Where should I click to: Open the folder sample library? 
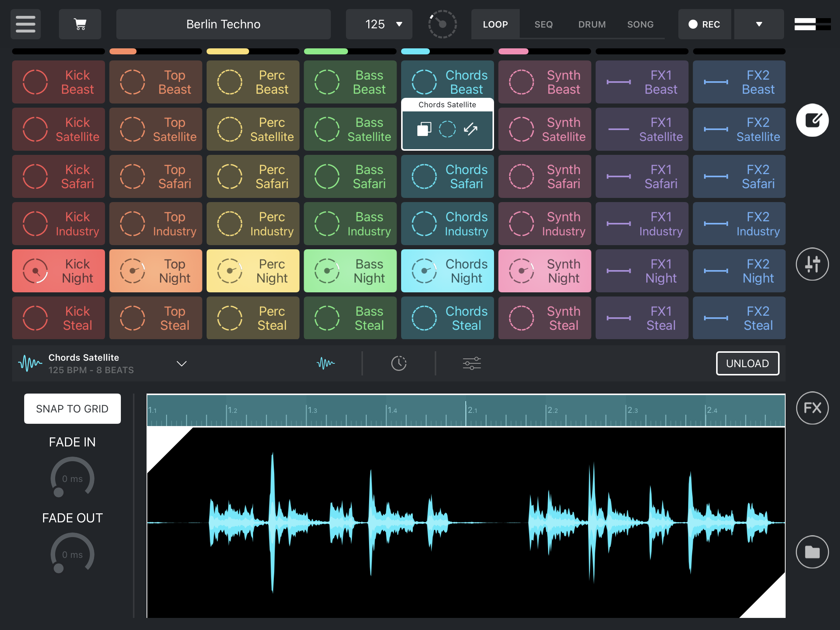pyautogui.click(x=812, y=552)
